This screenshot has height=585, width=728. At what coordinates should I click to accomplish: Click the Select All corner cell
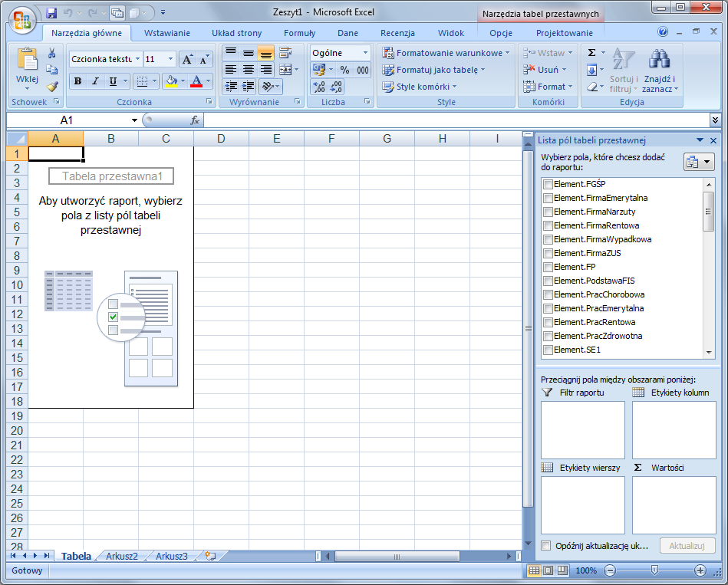pyautogui.click(x=17, y=139)
